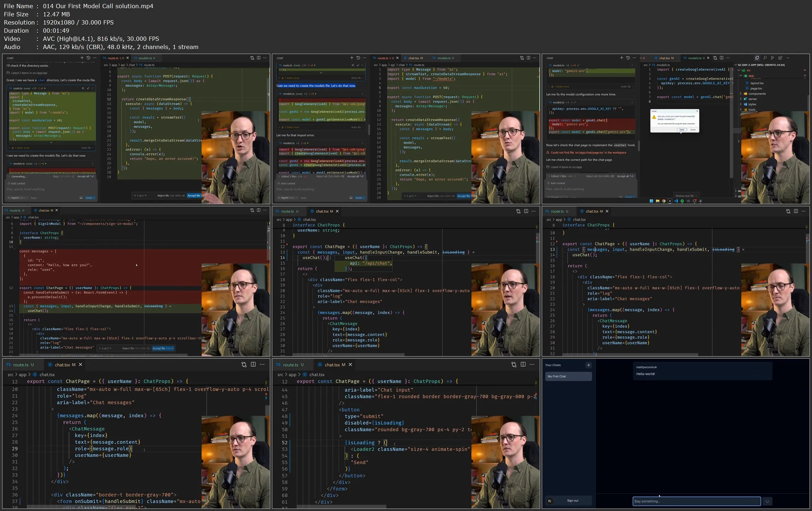Open File Explorer from the taskbar
The height and width of the screenshot is (511, 812).
point(658,201)
